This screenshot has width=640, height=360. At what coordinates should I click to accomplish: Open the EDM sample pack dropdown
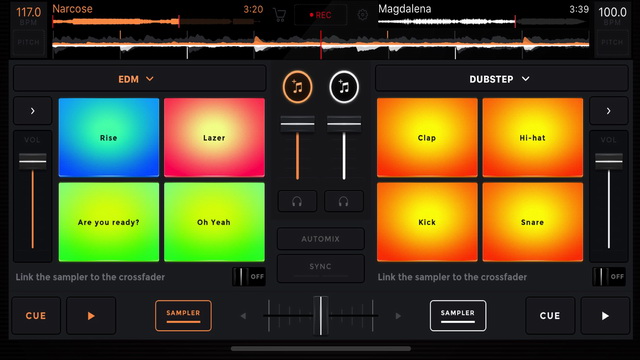(x=140, y=79)
